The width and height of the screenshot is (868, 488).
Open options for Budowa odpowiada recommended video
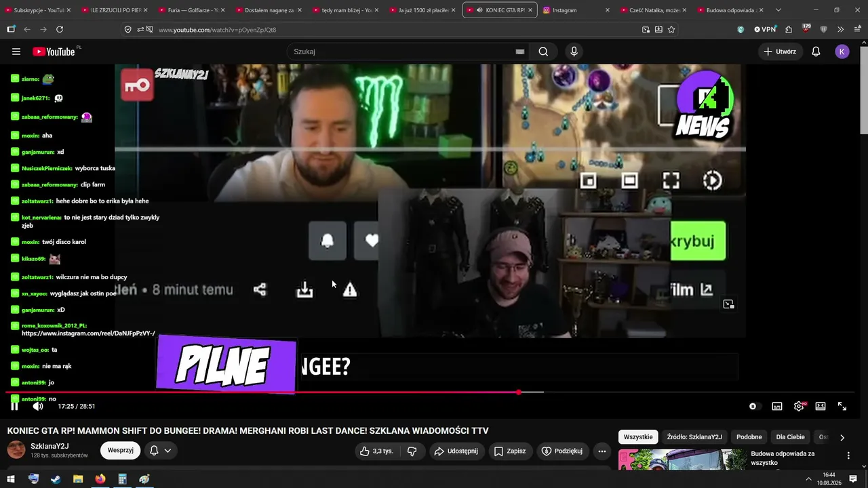pyautogui.click(x=848, y=455)
